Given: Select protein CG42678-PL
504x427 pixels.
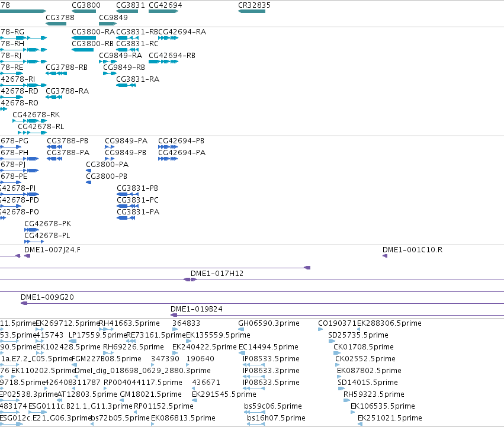Looking at the screenshot, I should coord(34,242).
